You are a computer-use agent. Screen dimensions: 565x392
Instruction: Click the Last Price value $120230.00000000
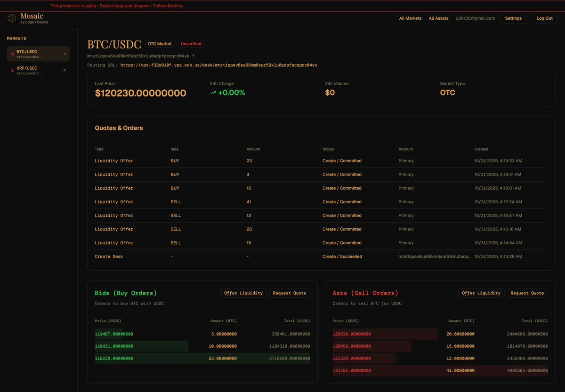click(140, 93)
